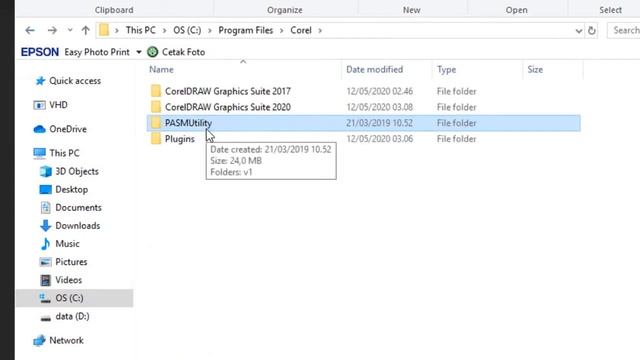Sort by the Type column header
Screen dimensions: 640x360
tap(447, 70)
